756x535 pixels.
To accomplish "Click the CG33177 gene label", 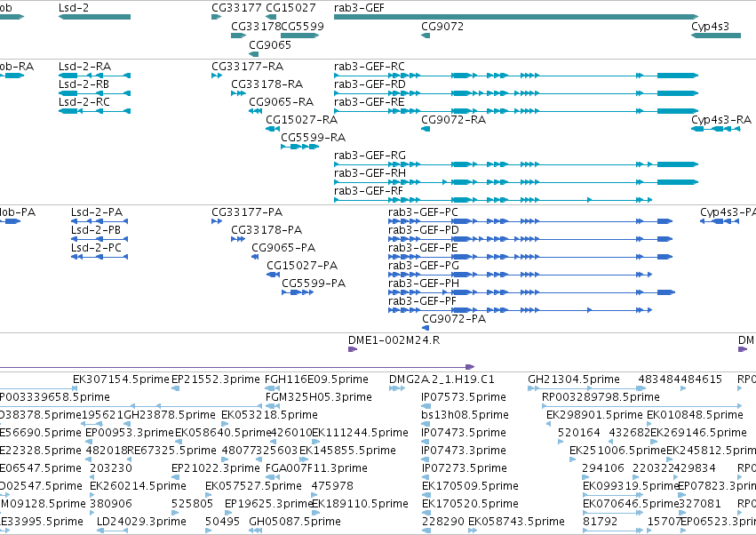I will pyautogui.click(x=236, y=8).
